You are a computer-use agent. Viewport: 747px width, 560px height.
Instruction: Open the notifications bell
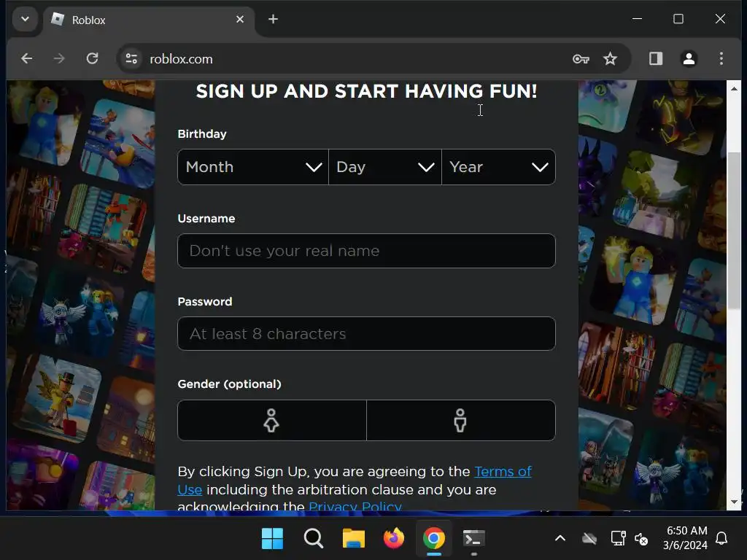(721, 539)
